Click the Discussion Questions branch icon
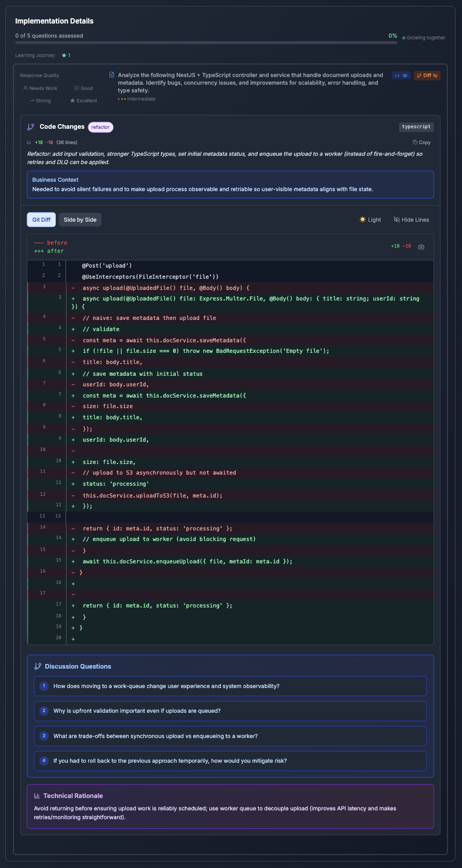Screen dimensions: 462x868 (x=38, y=666)
